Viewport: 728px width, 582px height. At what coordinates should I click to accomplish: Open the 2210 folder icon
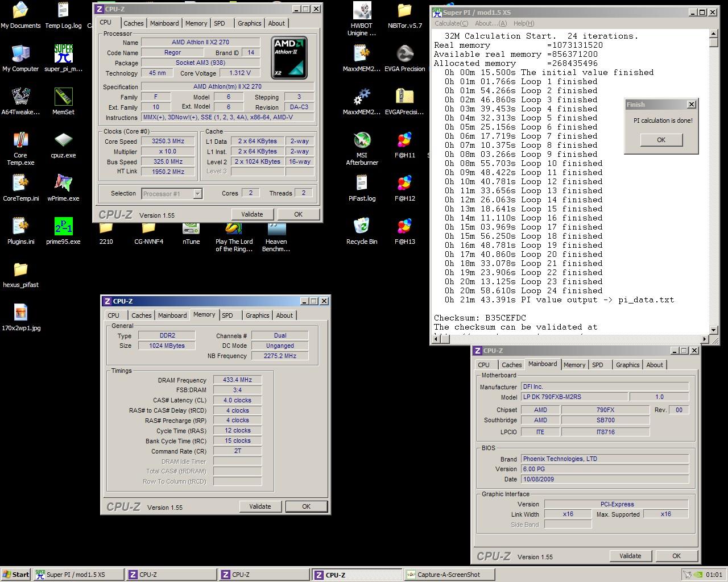(106, 234)
